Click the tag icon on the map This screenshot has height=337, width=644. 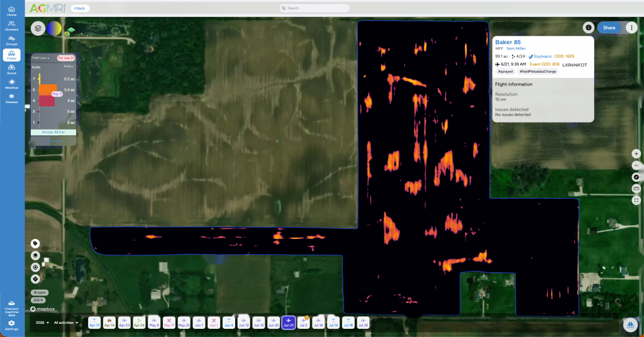click(35, 243)
